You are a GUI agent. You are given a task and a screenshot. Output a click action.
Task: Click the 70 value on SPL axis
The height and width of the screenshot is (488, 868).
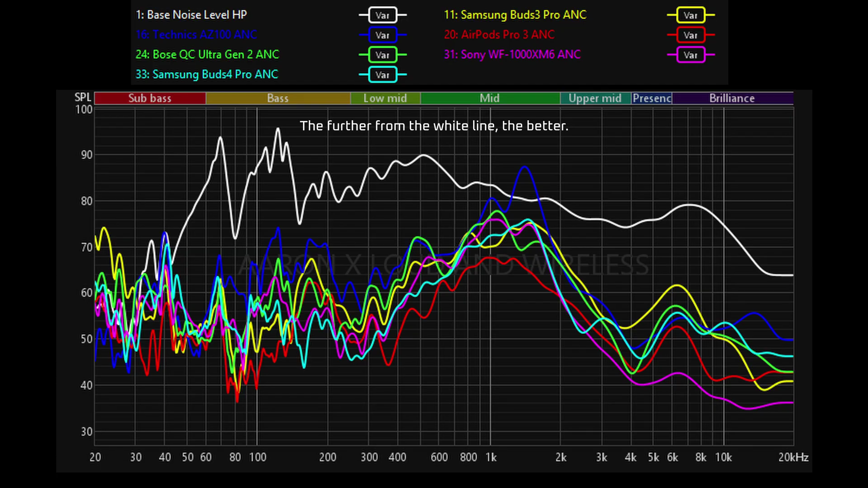pos(86,247)
